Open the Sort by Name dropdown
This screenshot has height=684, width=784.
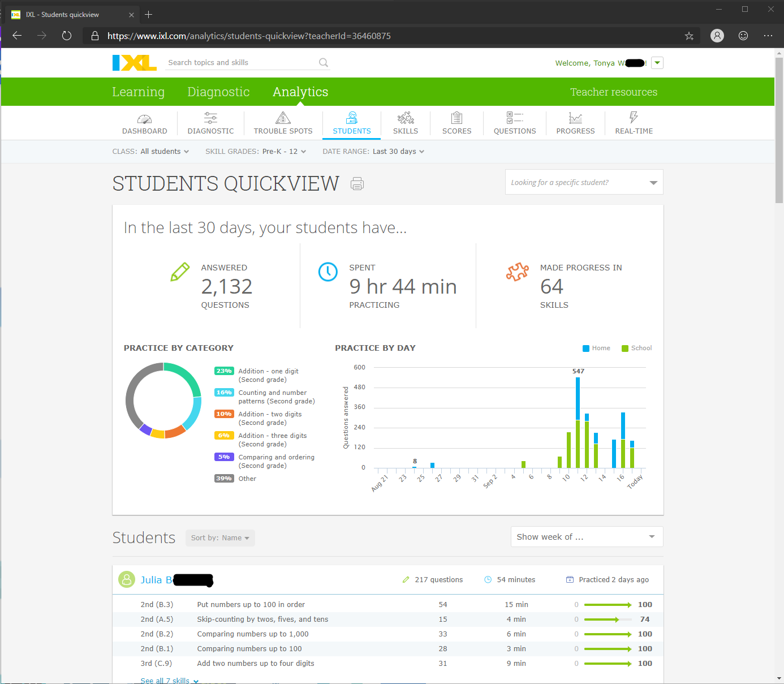(x=220, y=538)
